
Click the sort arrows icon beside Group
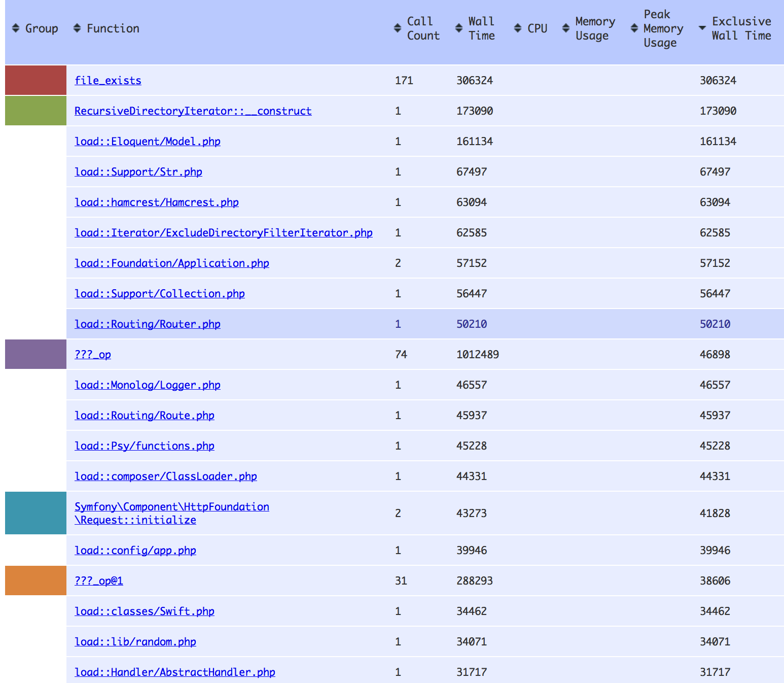16,28
